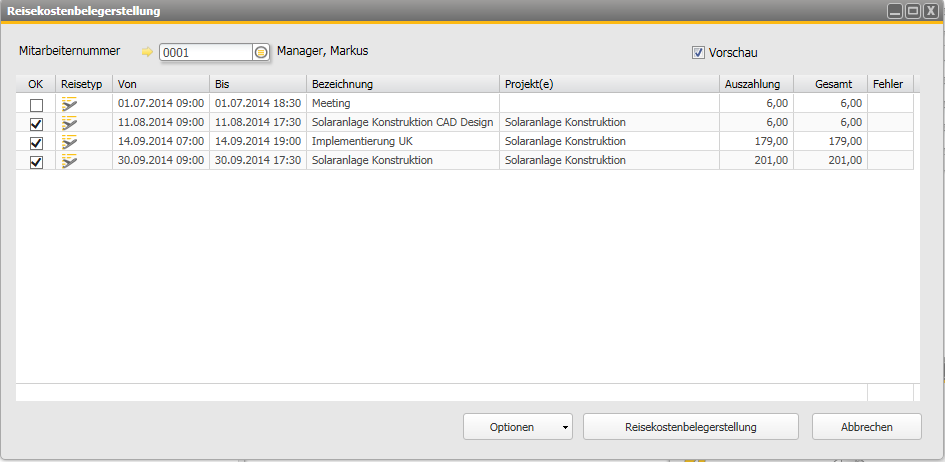This screenshot has width=945, height=462.
Task: Select the Solaranlage Konstruktion CAD Design cell
Action: coord(403,122)
